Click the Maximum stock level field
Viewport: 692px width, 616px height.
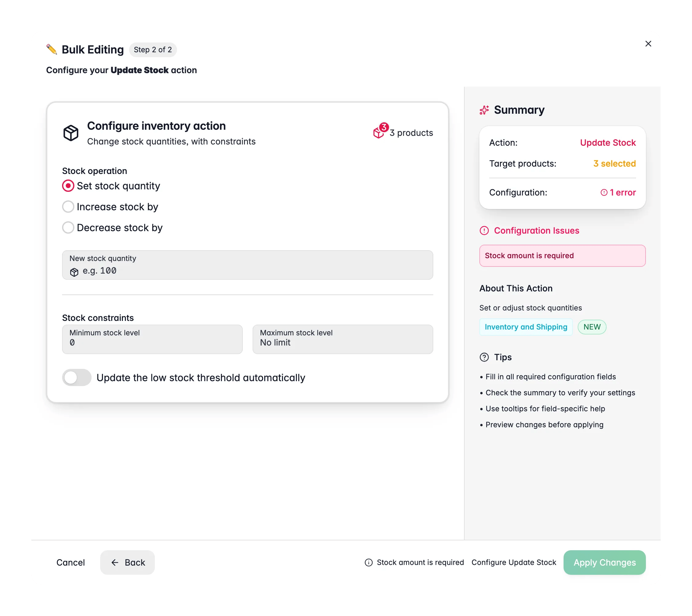pyautogui.click(x=343, y=339)
